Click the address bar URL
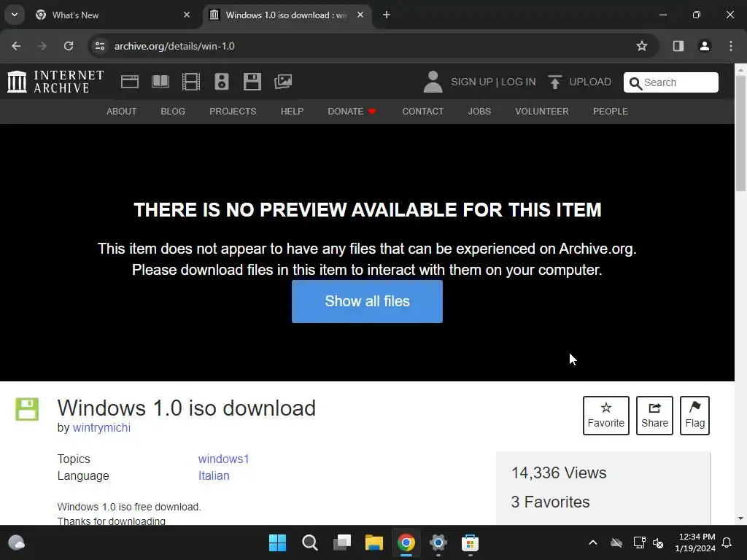 [174, 46]
